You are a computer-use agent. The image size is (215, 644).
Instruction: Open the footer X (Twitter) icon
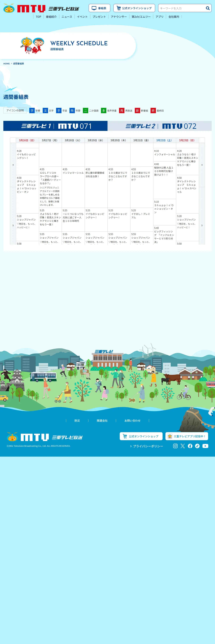click(183, 446)
